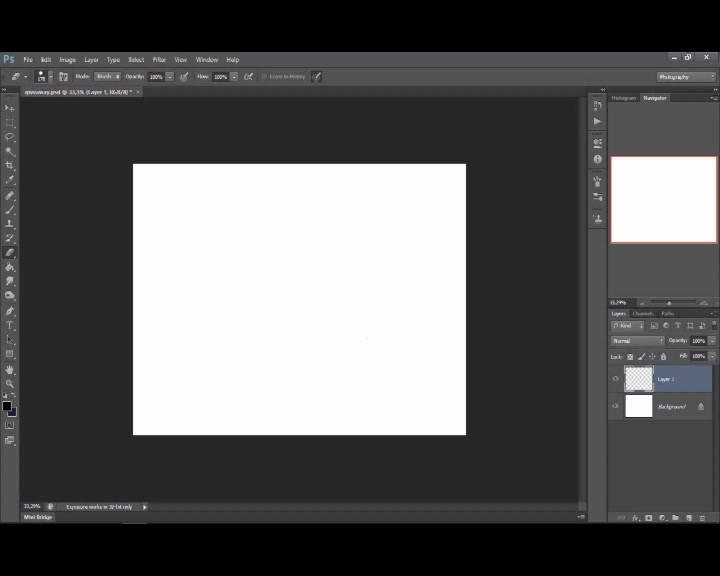Open the Filter menu
The image size is (720, 576).
pos(159,60)
